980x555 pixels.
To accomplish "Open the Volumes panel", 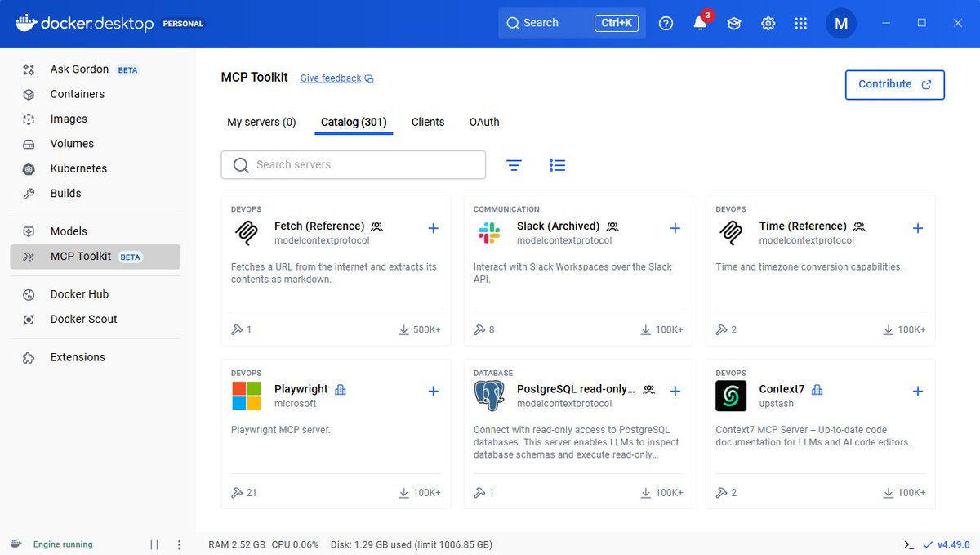I will (x=69, y=143).
